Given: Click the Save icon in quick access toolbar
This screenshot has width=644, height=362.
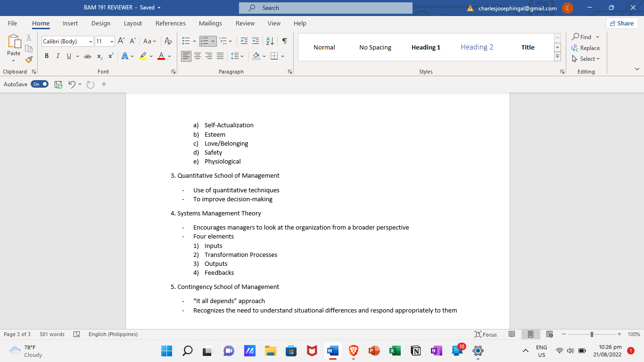Looking at the screenshot, I should pyautogui.click(x=58, y=84).
